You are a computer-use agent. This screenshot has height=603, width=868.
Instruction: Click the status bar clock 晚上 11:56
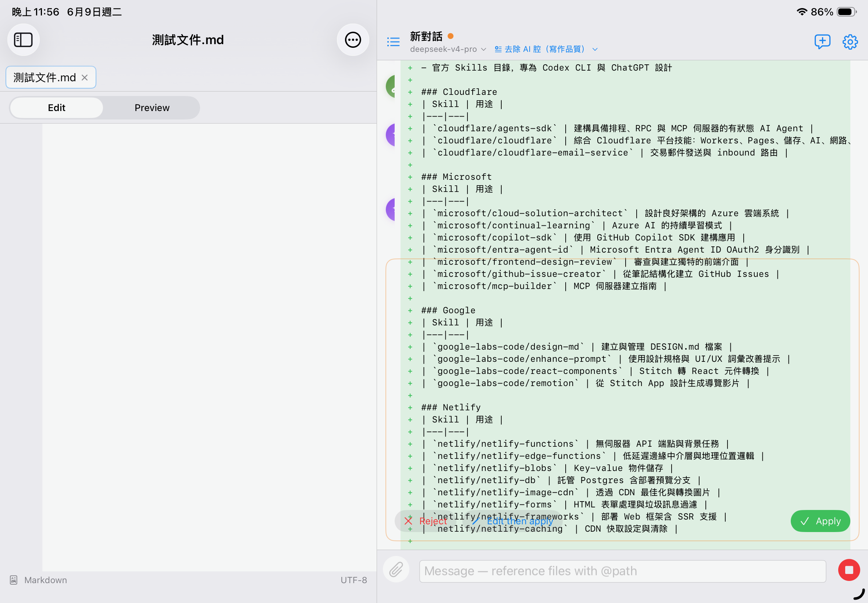[36, 12]
